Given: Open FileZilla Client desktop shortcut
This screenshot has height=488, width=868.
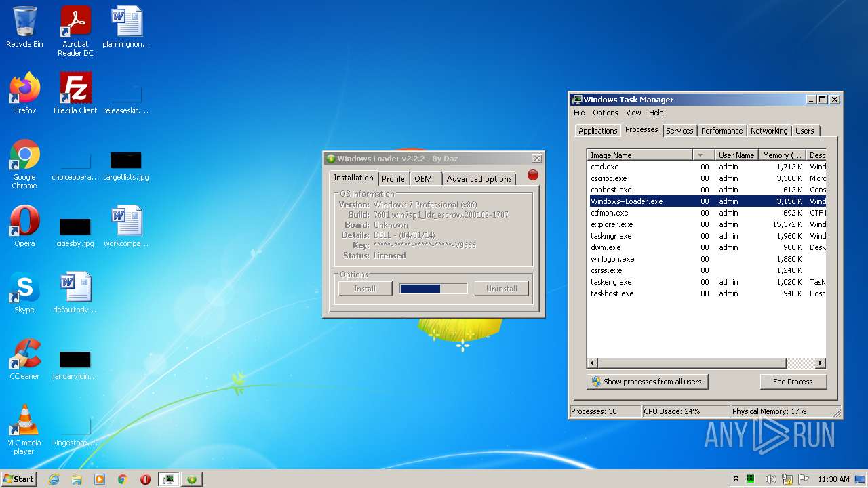Looking at the screenshot, I should pos(75,94).
